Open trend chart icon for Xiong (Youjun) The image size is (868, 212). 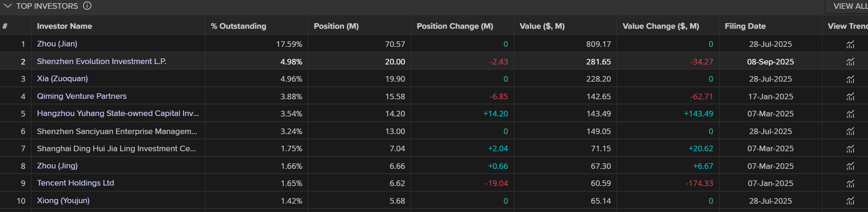850,201
